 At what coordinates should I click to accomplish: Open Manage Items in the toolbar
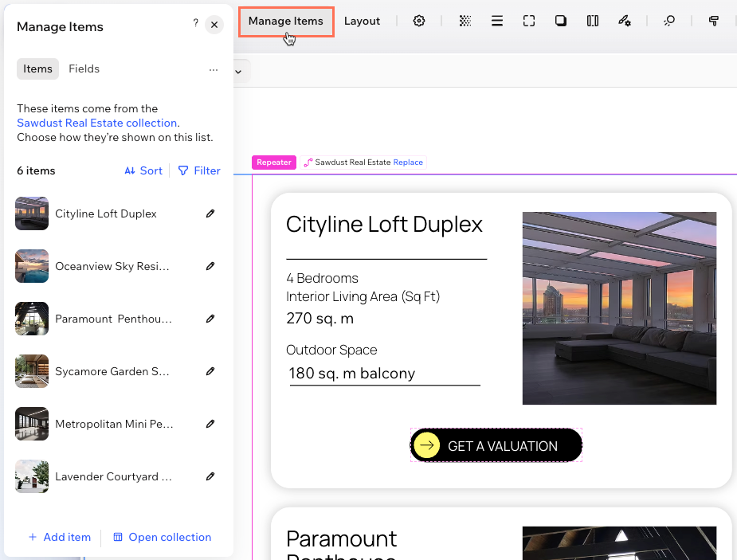286,22
